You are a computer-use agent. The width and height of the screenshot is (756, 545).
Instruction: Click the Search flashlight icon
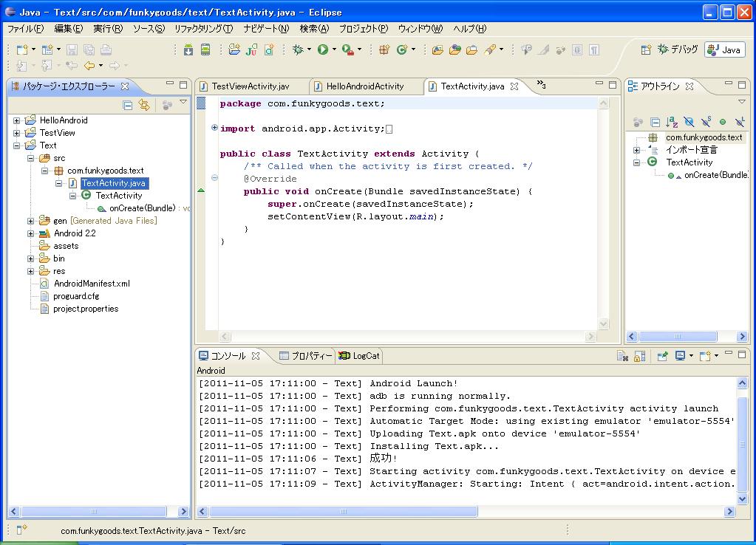tap(491, 49)
